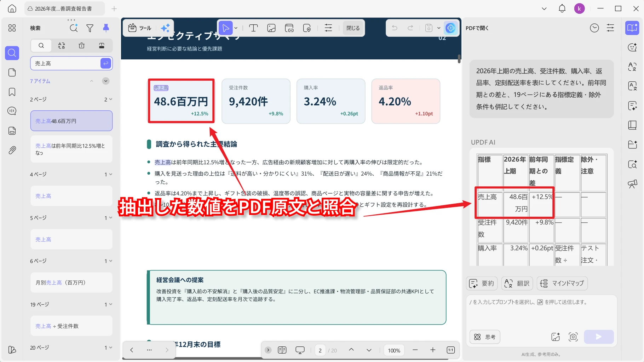644x362 pixels.
Task: Open the presentation slideshow icon
Action: click(300, 350)
